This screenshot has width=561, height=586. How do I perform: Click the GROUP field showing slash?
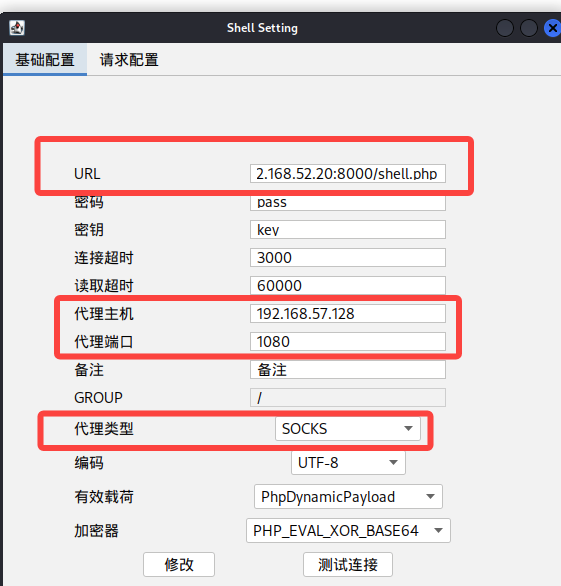tap(348, 398)
